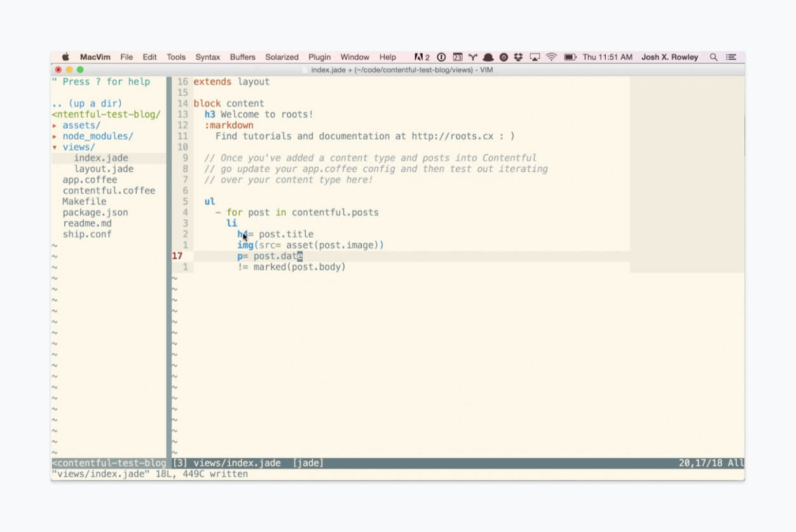Screen dimensions: 796x532
Task: Open the Solarized menu
Action: tap(282, 57)
